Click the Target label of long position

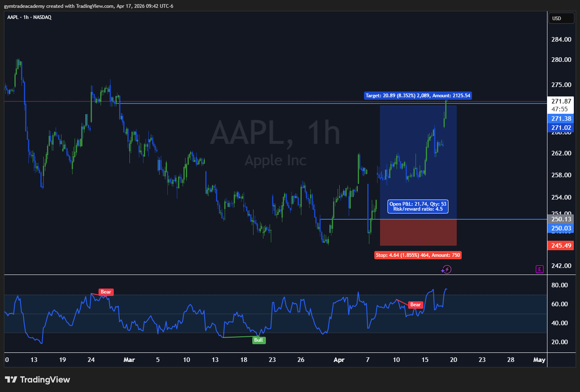[x=418, y=96]
